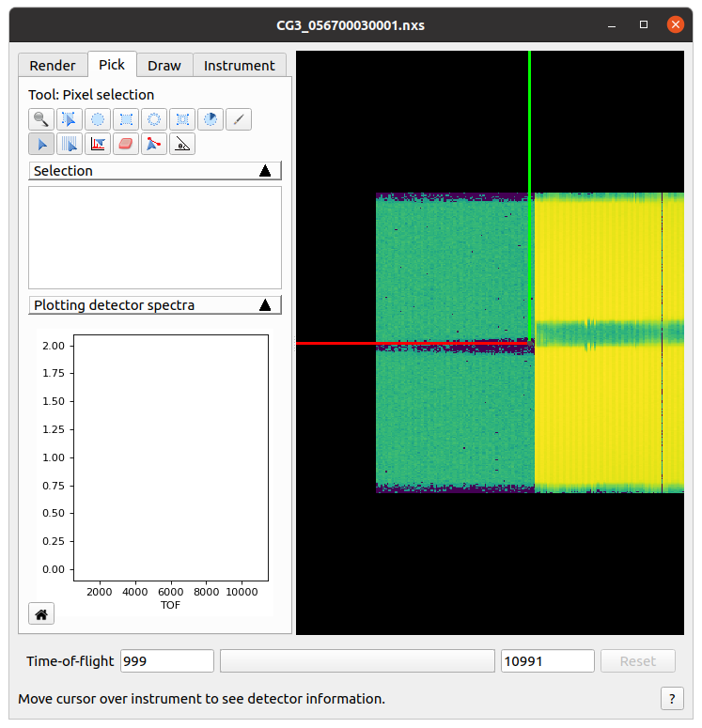Open the Draw tab
This screenshot has width=702, height=728.
pyautogui.click(x=164, y=66)
